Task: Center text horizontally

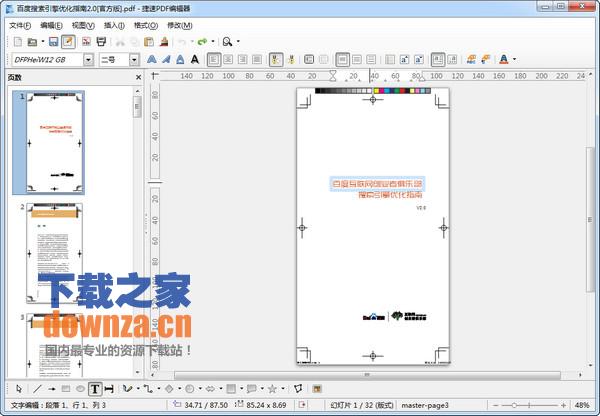Action: click(228, 59)
